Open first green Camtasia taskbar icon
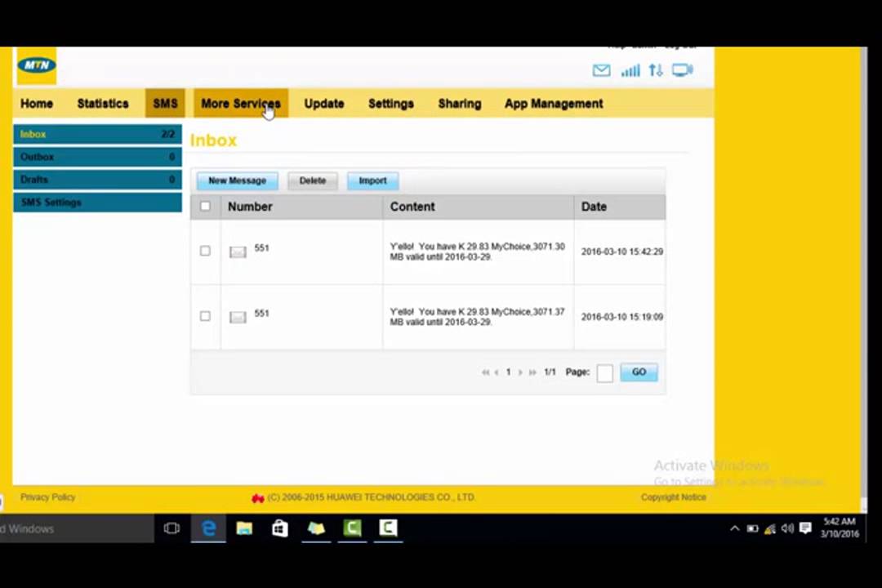 352,528
